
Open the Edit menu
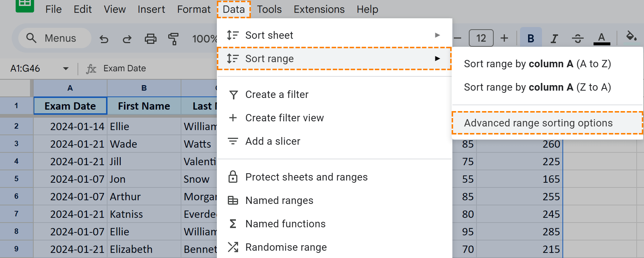[83, 9]
